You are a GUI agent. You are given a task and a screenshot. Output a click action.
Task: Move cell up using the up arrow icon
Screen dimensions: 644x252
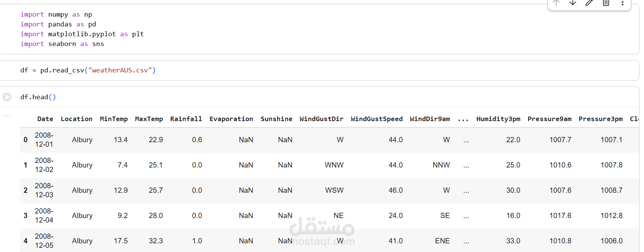click(x=556, y=3)
